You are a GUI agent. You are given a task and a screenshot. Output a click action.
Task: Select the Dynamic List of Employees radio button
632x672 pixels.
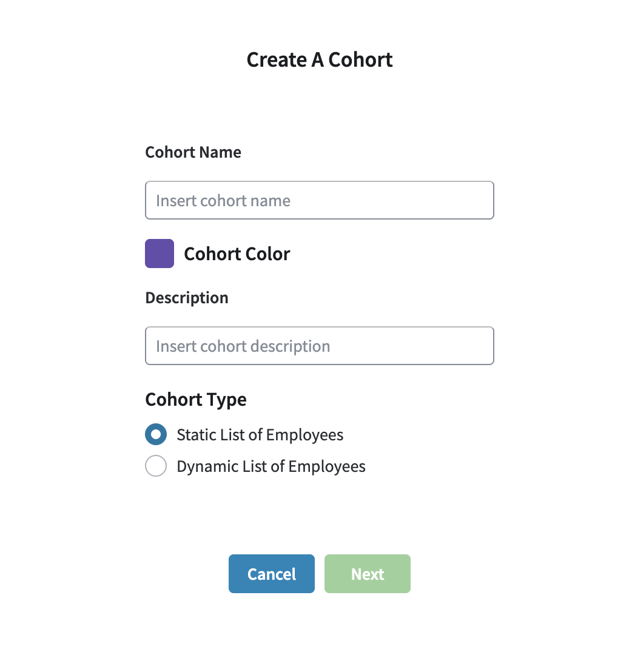(156, 466)
